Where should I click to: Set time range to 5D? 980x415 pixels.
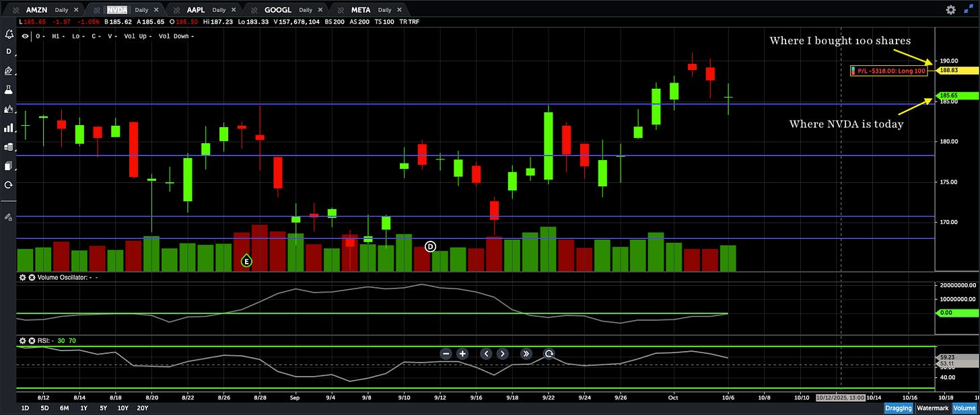[x=44, y=408]
